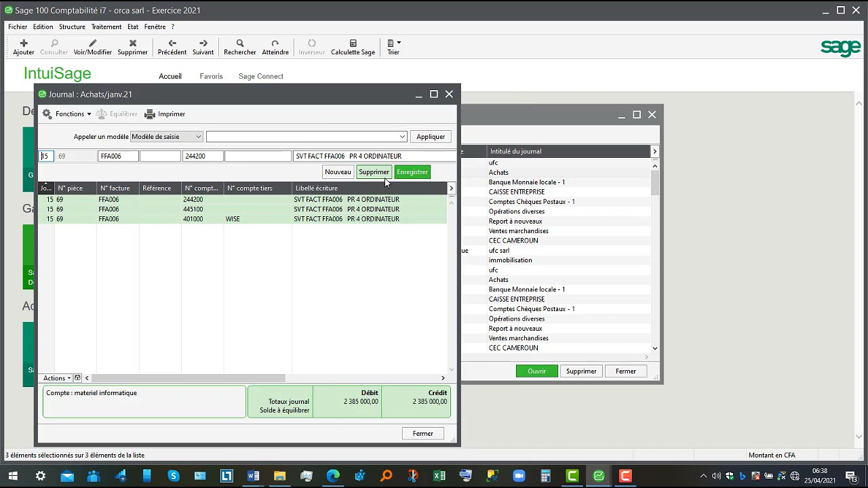The image size is (868, 488).
Task: Click the Ajouter toolbar icon
Action: (x=23, y=47)
